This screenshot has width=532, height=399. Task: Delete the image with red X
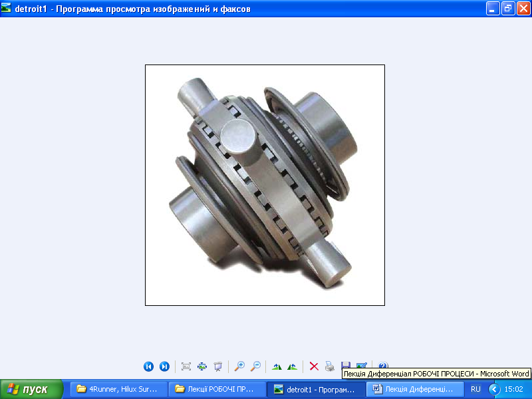[314, 366]
